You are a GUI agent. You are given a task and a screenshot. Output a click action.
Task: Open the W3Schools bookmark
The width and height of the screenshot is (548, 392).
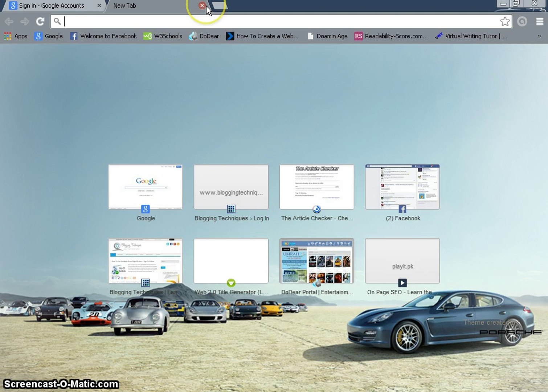pyautogui.click(x=163, y=36)
